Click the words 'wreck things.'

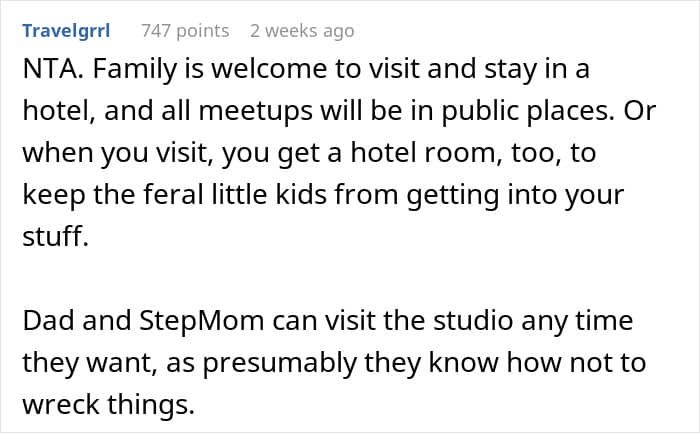[x=108, y=404]
